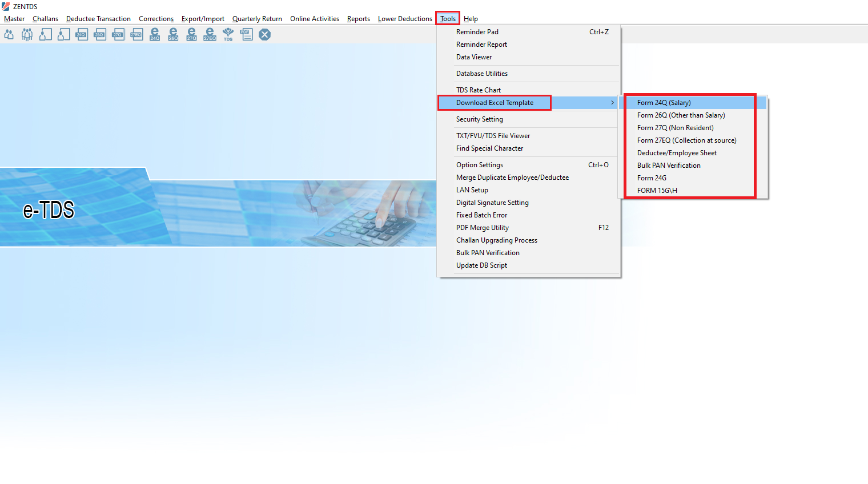Download Form 24G template
Screen dimensions: 868x484
point(693,178)
